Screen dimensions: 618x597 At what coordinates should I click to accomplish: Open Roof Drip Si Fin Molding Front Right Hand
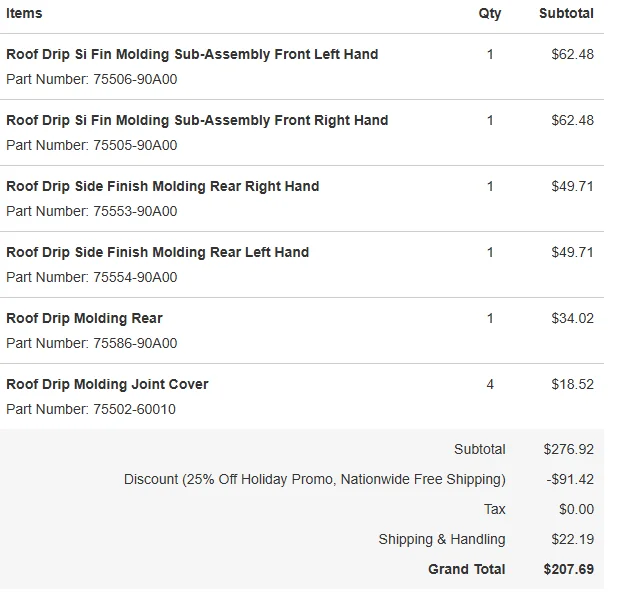pos(197,120)
